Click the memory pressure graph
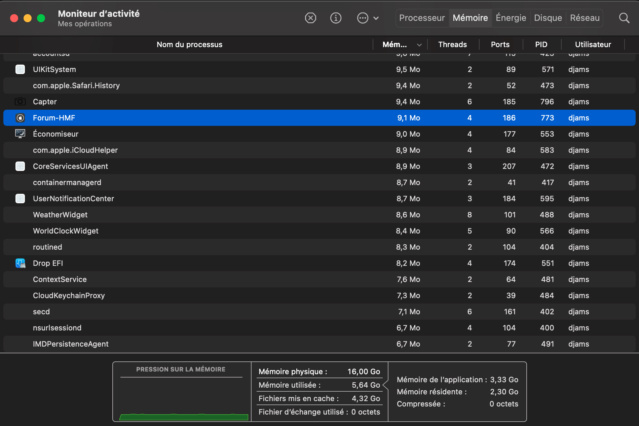 pyautogui.click(x=182, y=391)
